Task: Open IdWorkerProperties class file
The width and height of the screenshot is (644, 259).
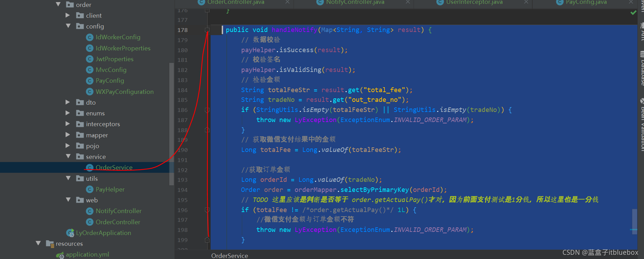Action: click(123, 48)
